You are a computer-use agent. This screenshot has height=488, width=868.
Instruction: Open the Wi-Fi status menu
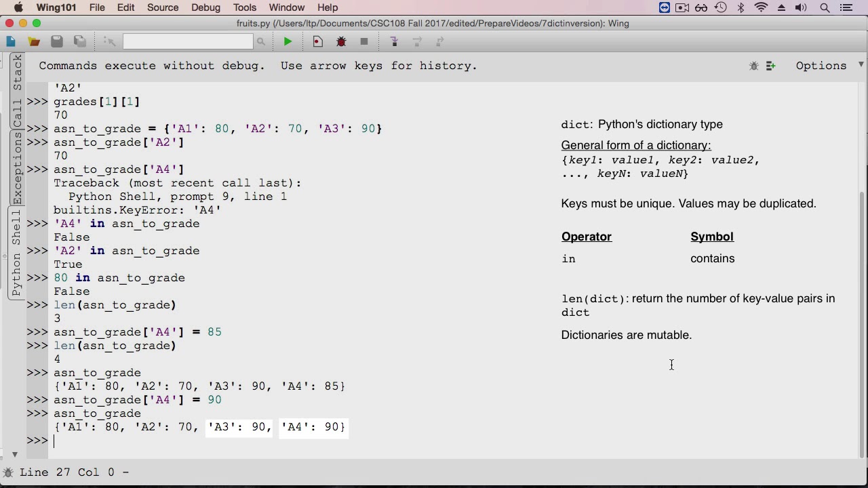[762, 7]
